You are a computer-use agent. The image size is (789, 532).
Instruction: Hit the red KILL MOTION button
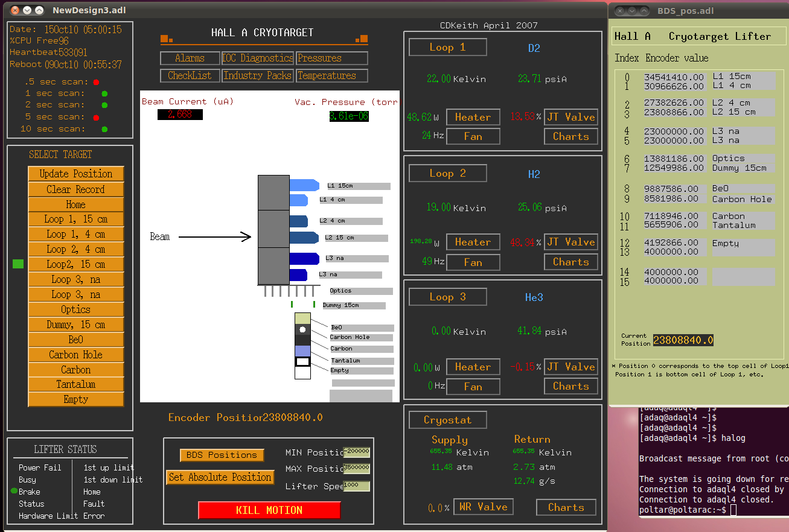tap(269, 510)
